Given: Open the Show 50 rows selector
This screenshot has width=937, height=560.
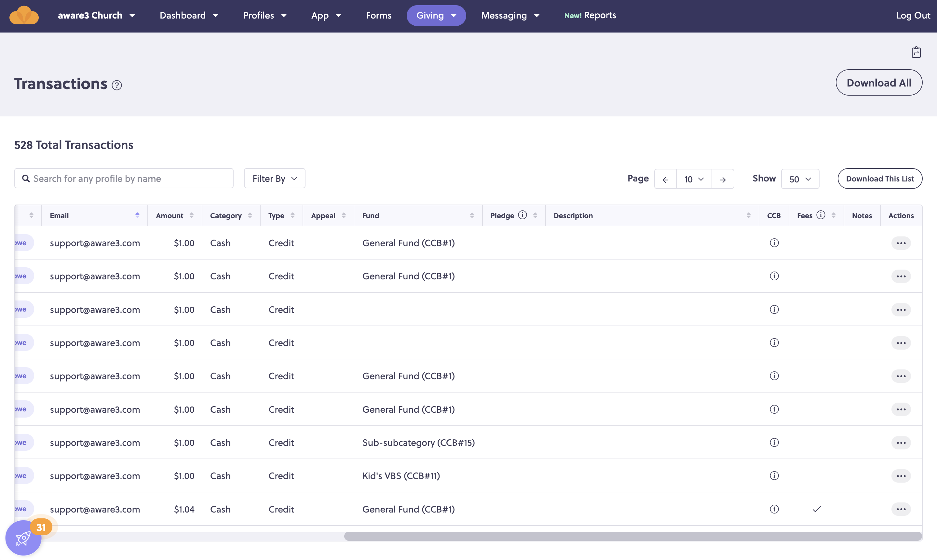Looking at the screenshot, I should 800,179.
